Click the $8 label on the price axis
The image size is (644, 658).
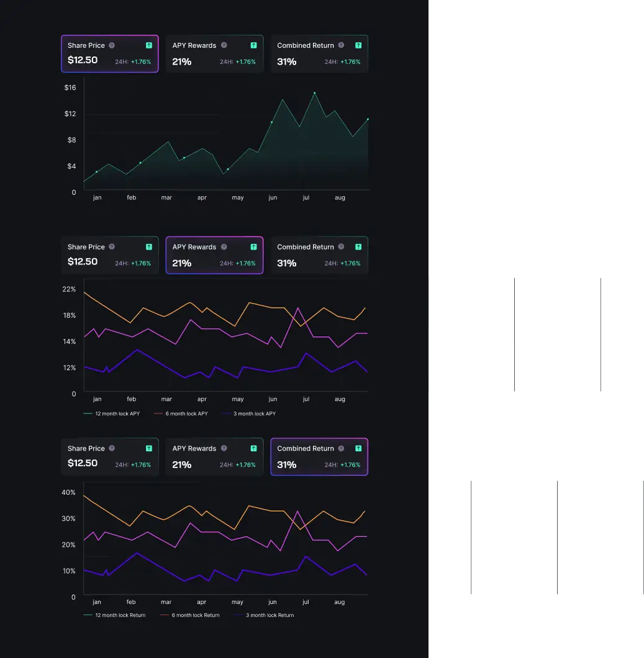(72, 140)
